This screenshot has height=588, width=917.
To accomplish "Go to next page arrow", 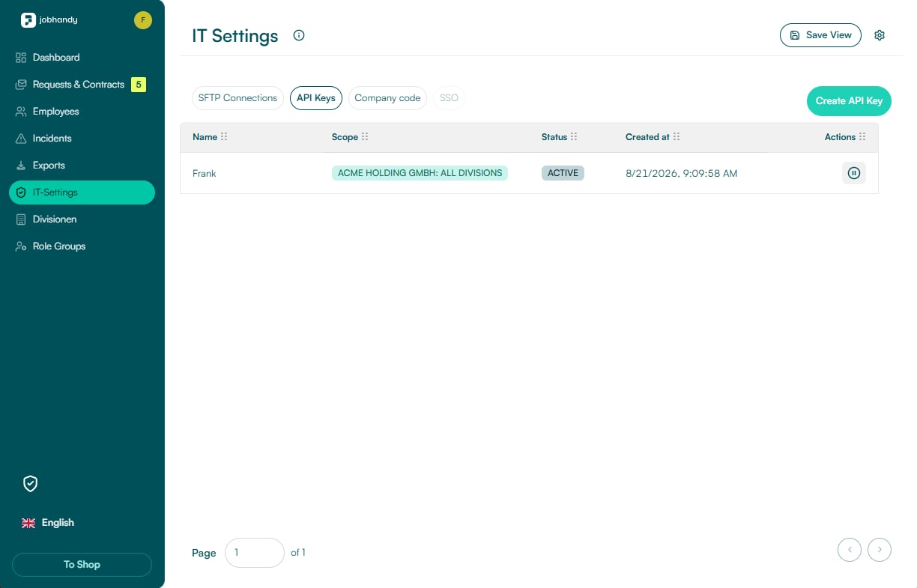I will pyautogui.click(x=880, y=550).
